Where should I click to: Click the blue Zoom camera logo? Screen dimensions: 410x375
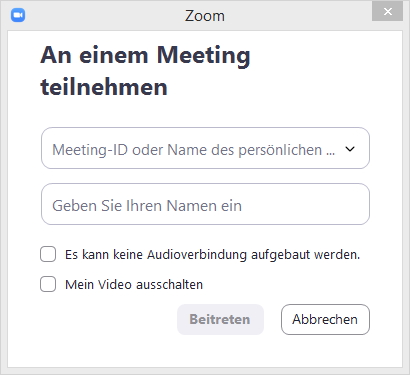(18, 15)
